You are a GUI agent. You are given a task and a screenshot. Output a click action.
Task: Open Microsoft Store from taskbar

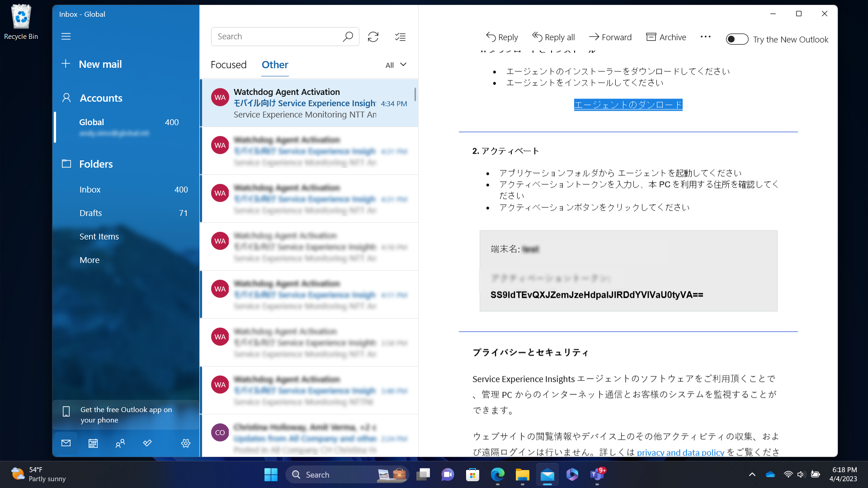473,474
